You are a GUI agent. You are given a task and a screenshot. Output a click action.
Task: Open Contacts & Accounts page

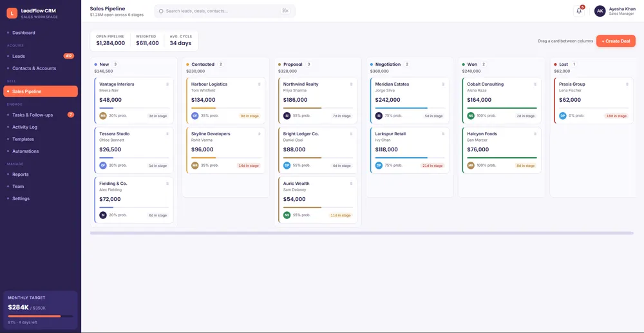click(40, 68)
